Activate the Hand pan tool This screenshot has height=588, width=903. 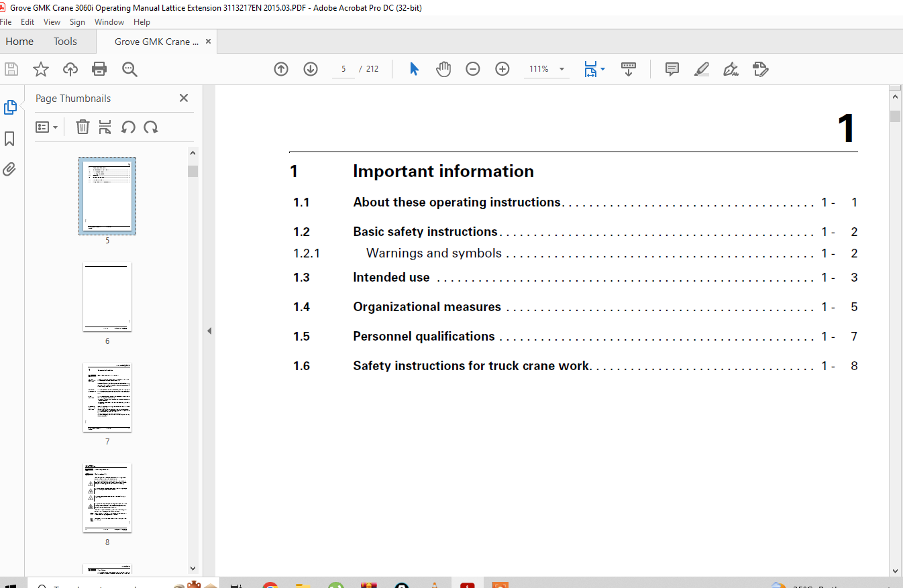(443, 69)
